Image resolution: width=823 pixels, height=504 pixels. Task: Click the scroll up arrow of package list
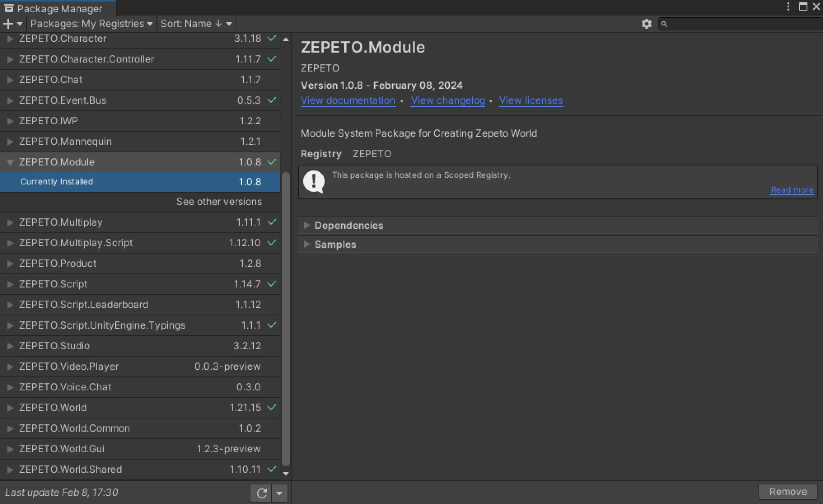pos(286,39)
